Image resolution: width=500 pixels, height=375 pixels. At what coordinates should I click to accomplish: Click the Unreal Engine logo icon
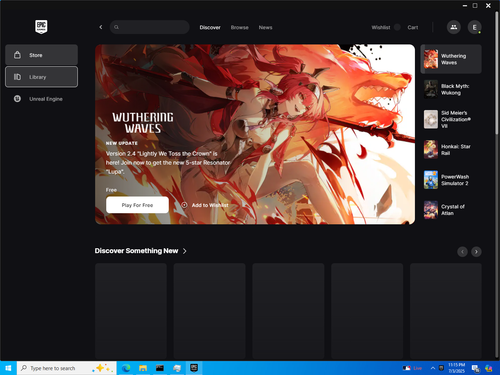[x=17, y=99]
